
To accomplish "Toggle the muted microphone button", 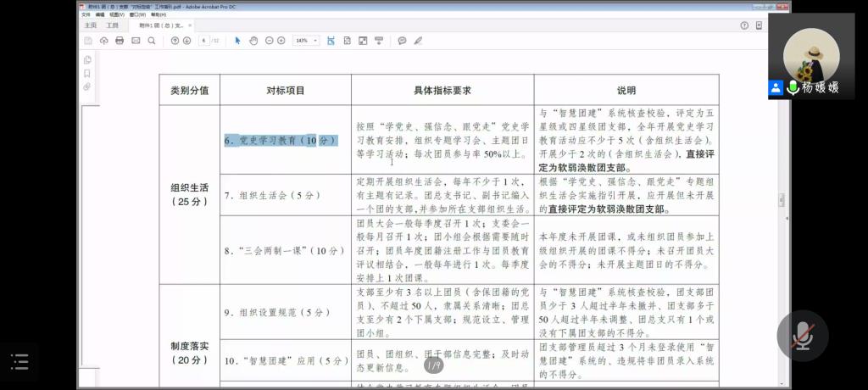I will tap(802, 336).
